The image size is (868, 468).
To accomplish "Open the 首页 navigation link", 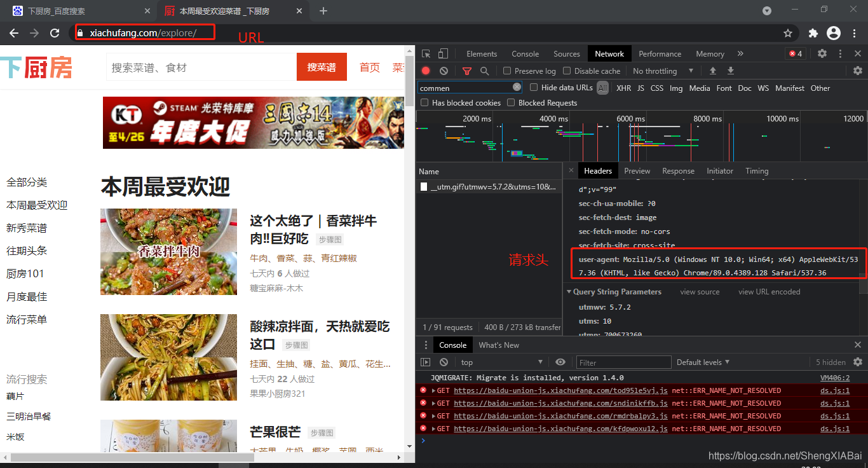I will 370,67.
